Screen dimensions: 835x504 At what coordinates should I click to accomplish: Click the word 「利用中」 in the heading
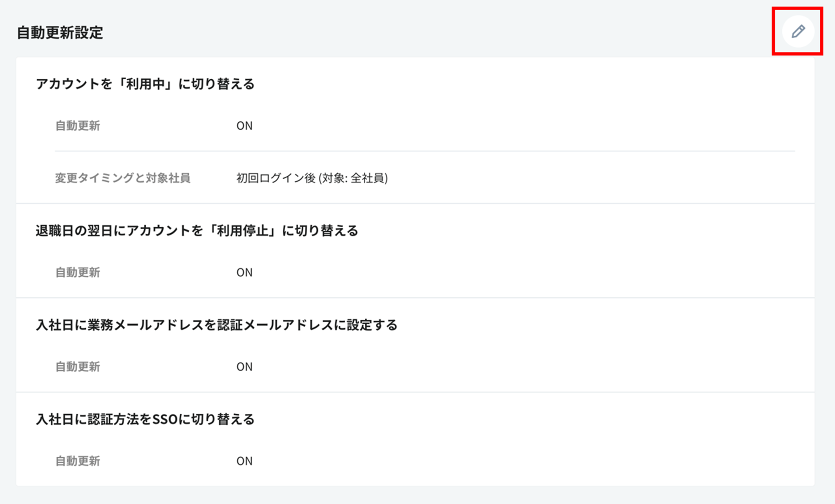[145, 84]
